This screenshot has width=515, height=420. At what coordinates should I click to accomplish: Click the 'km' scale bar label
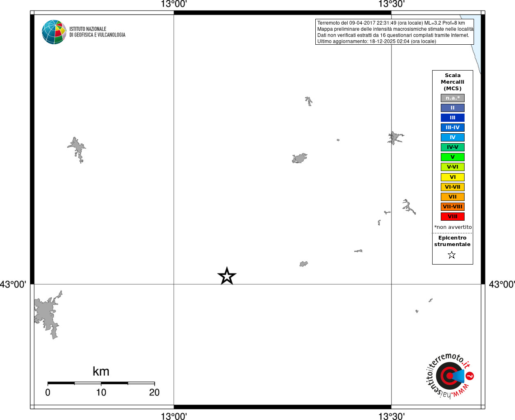click(x=101, y=371)
